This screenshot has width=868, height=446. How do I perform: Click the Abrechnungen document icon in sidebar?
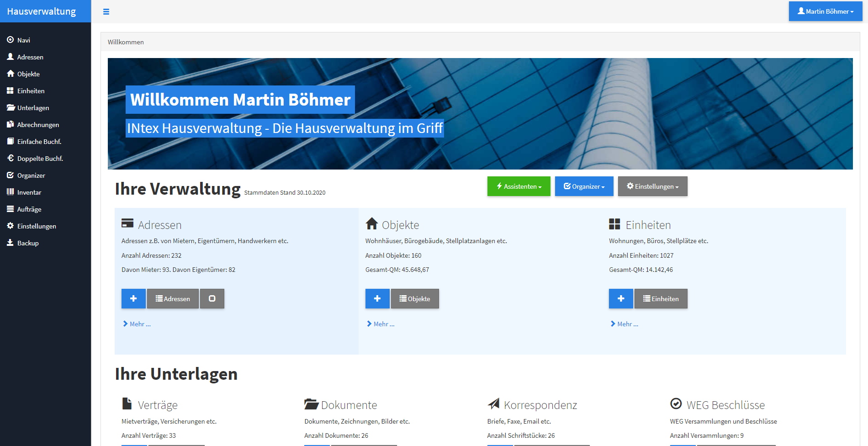click(10, 124)
